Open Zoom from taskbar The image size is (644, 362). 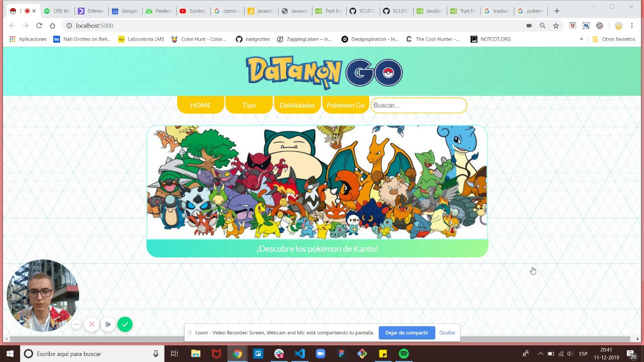[x=320, y=353]
